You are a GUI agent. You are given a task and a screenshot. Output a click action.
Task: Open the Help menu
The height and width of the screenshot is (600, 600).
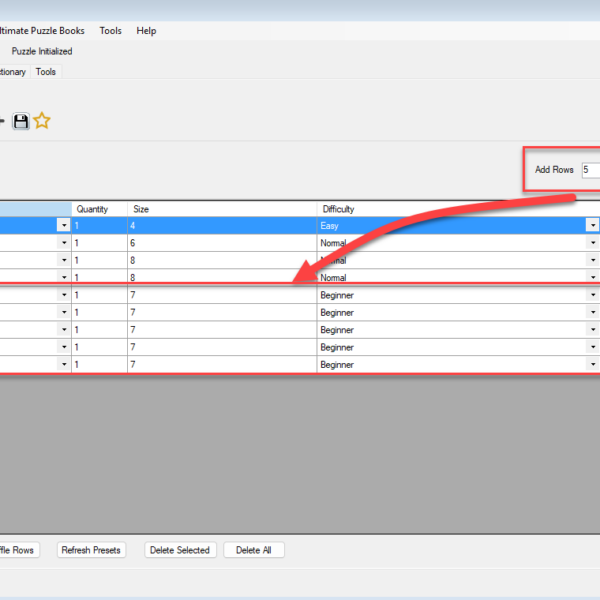click(x=146, y=31)
